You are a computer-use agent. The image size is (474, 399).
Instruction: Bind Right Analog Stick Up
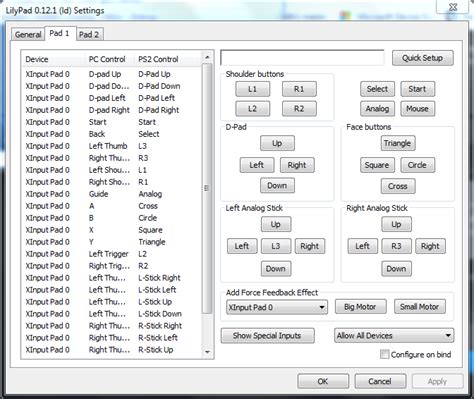396,224
